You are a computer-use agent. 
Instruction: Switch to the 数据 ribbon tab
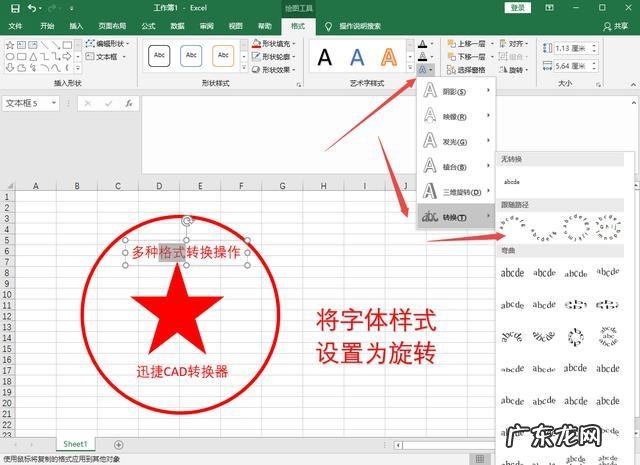[178, 26]
